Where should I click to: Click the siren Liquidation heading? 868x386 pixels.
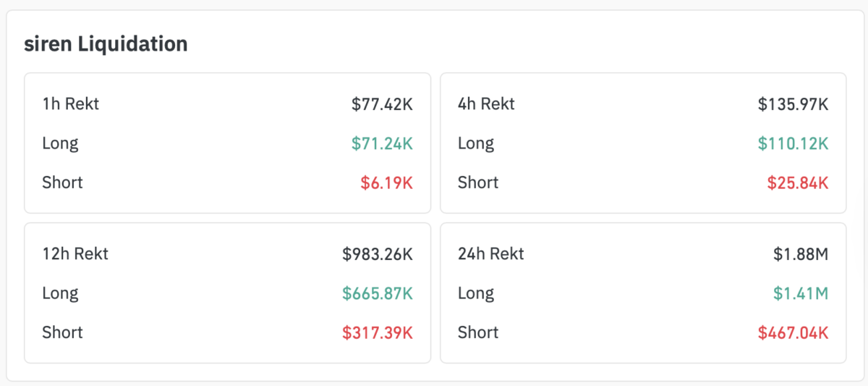pos(106,43)
